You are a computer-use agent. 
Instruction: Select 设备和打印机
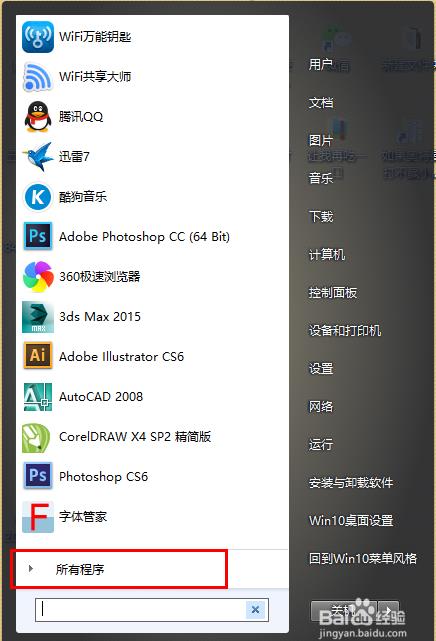pyautogui.click(x=345, y=331)
